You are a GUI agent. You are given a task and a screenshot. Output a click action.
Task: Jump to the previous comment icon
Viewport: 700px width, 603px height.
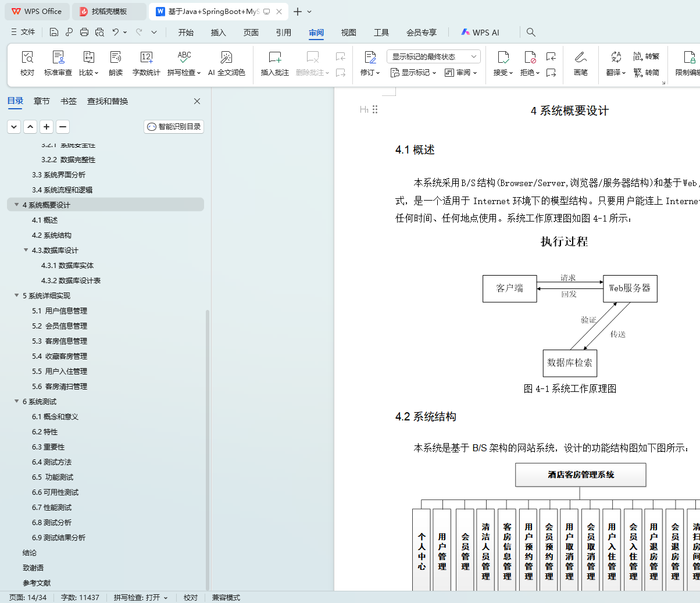click(x=341, y=56)
